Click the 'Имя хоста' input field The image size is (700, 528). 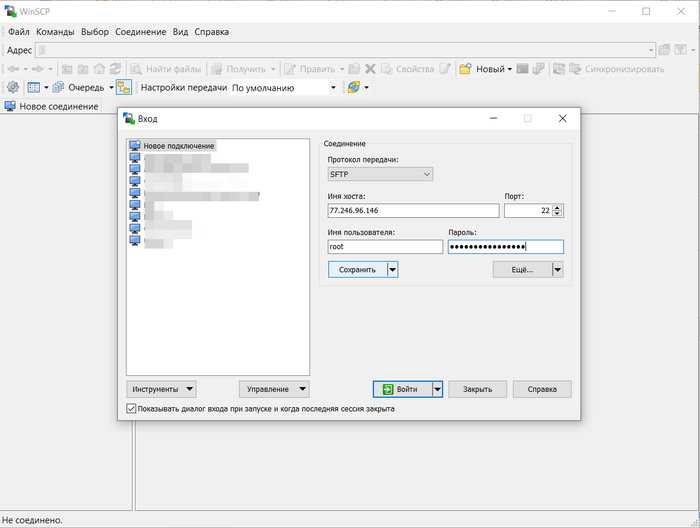point(412,211)
